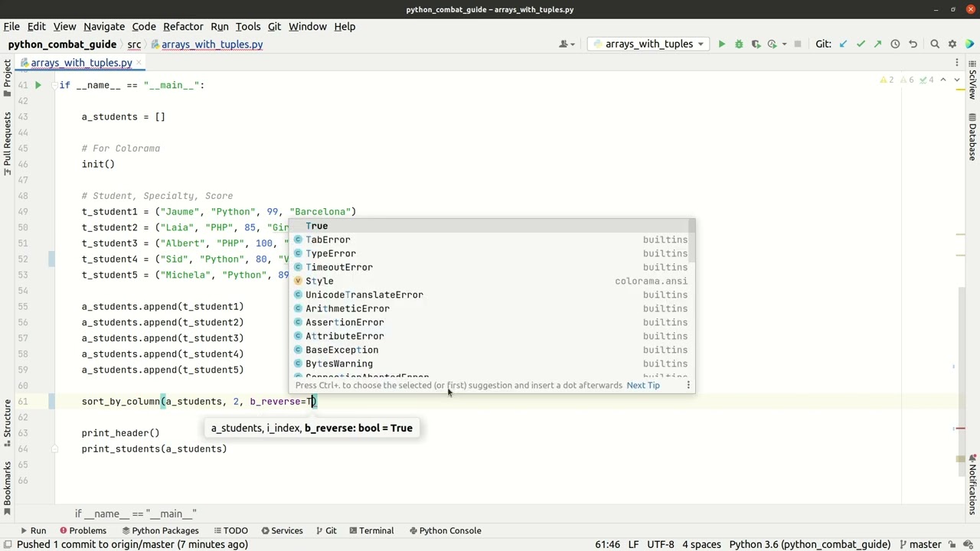Open the arrays_with_tuples run configuration dropdown
The width and height of the screenshot is (980, 551).
pyautogui.click(x=648, y=44)
